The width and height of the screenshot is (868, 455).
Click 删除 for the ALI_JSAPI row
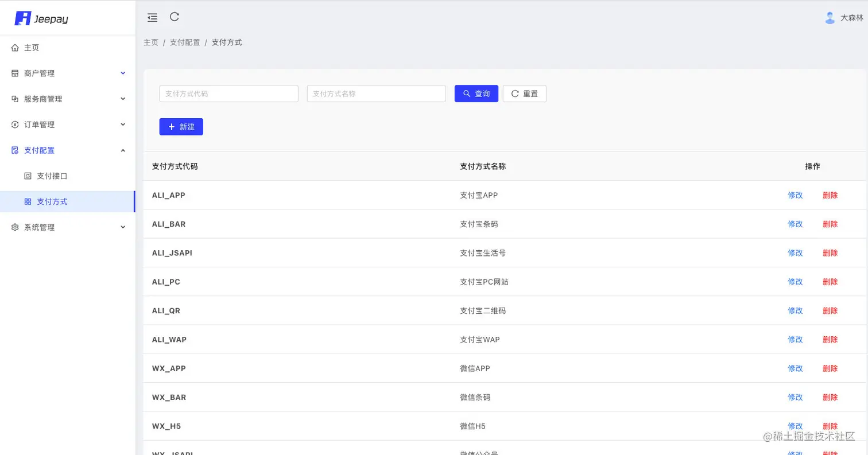pyautogui.click(x=830, y=253)
